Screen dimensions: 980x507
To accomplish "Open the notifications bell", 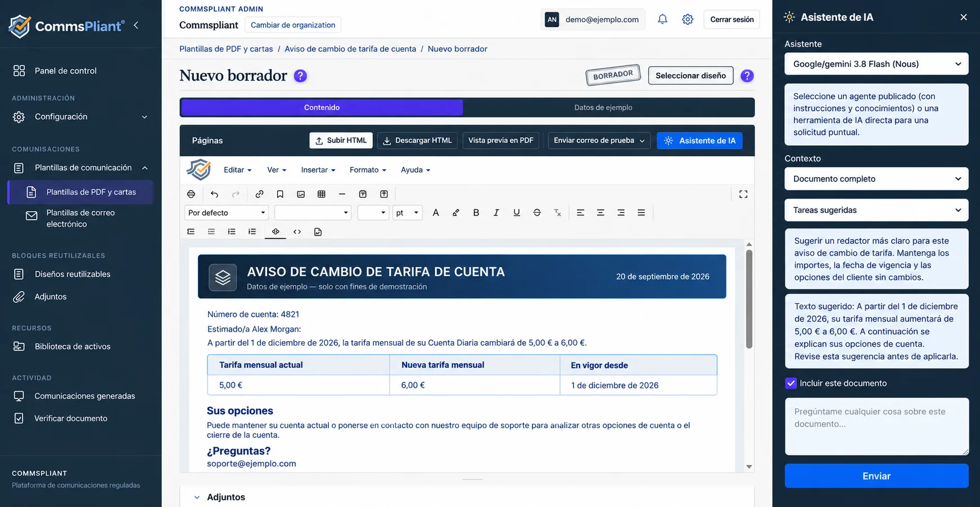I will pyautogui.click(x=663, y=19).
